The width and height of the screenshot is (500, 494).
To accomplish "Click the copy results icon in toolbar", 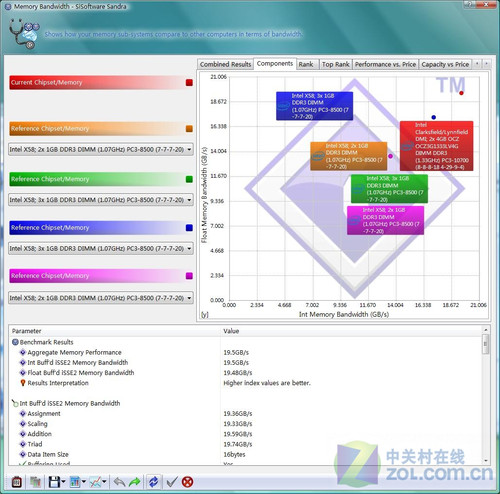I will click(x=35, y=482).
